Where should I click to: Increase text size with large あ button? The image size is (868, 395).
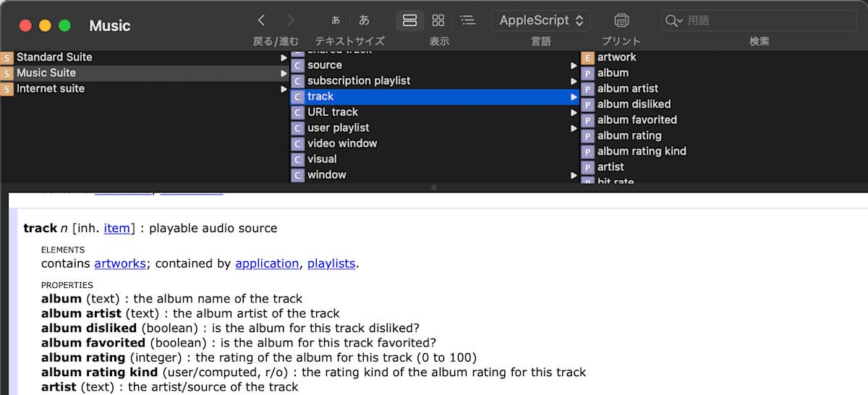pyautogui.click(x=365, y=20)
